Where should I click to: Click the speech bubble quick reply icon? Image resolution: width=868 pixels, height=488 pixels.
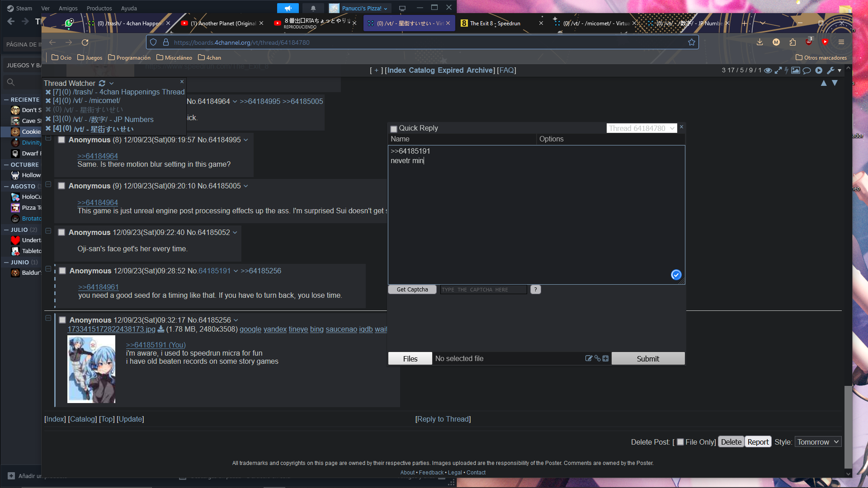click(x=807, y=70)
